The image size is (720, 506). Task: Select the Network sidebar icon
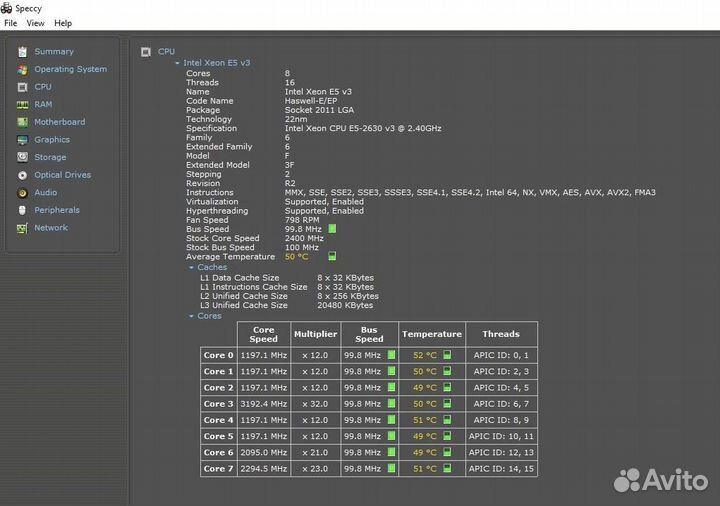click(x=23, y=228)
